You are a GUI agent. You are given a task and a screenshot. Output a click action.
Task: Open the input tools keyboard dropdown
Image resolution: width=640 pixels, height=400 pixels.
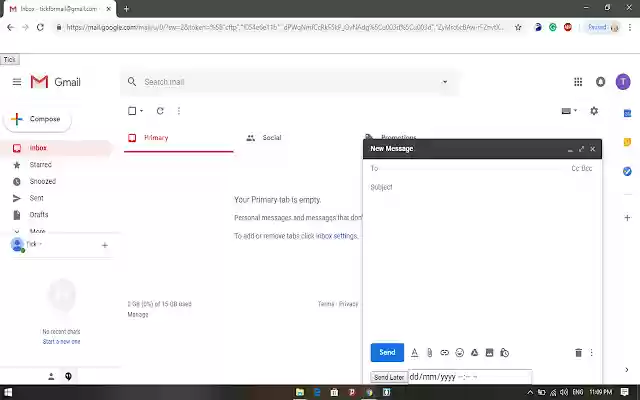569,111
